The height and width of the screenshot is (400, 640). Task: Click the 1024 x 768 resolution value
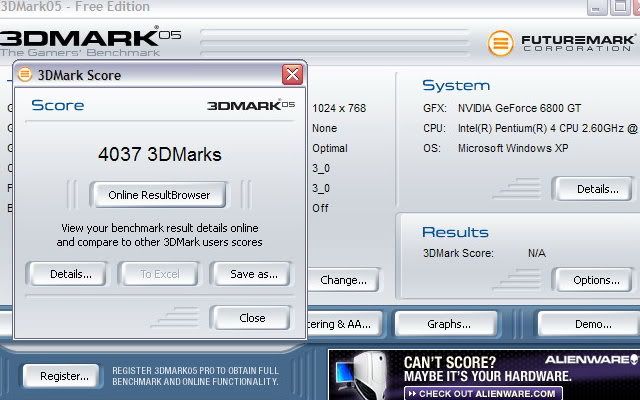point(339,108)
